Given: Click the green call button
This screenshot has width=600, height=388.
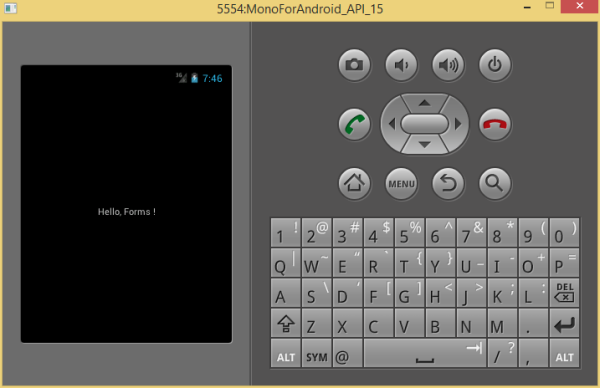Looking at the screenshot, I should coord(354,124).
